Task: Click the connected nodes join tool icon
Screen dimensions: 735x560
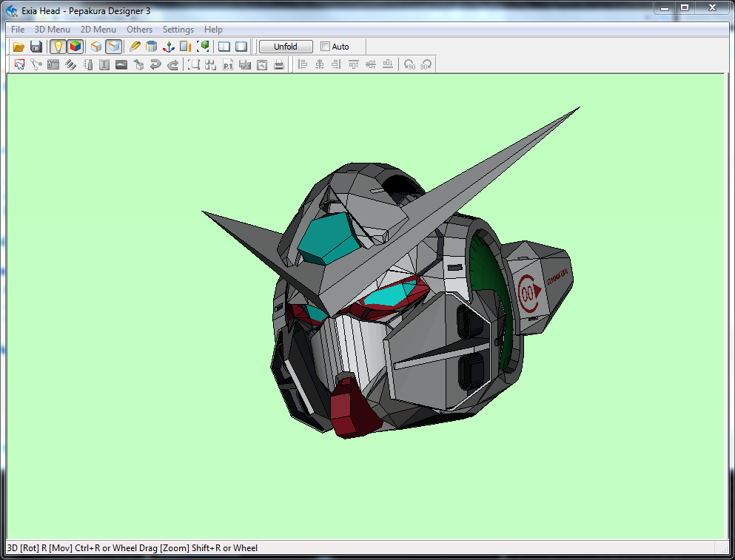Action: pos(36,64)
